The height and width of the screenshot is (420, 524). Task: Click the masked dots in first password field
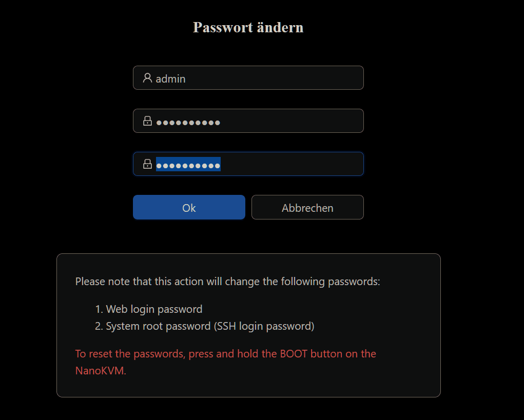point(188,123)
